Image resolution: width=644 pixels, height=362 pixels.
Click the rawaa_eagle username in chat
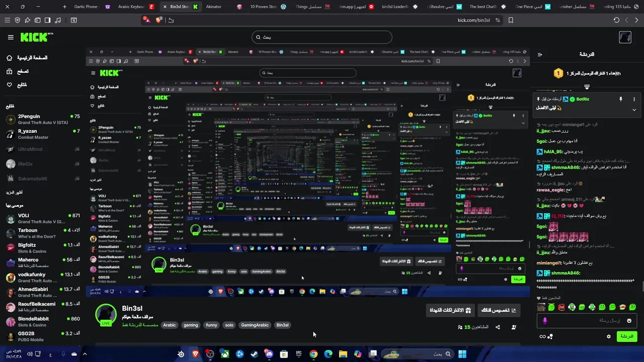click(x=550, y=190)
